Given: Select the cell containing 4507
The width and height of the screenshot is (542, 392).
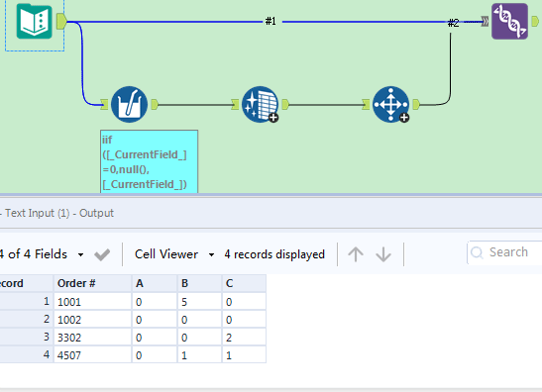Looking at the screenshot, I should coord(92,354).
